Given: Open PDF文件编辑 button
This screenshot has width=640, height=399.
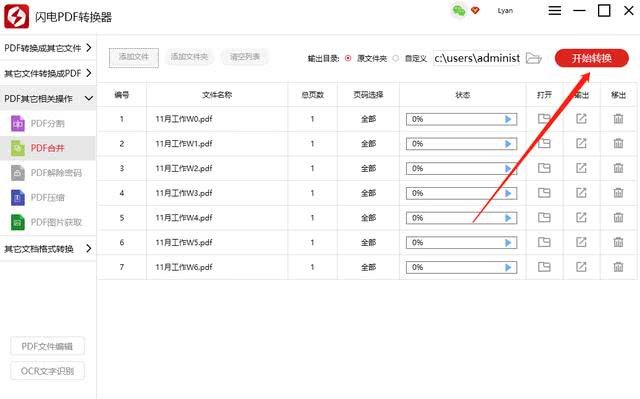Looking at the screenshot, I should tap(47, 346).
